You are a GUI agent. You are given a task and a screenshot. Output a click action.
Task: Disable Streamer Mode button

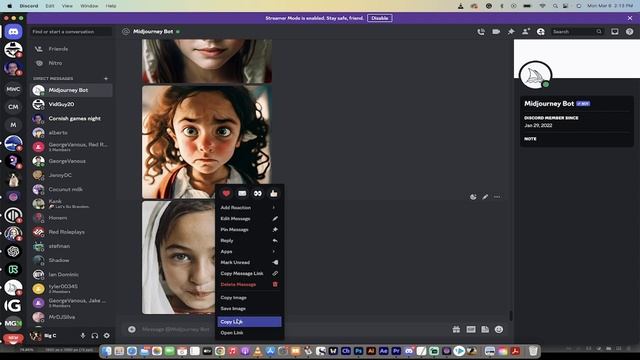click(380, 18)
